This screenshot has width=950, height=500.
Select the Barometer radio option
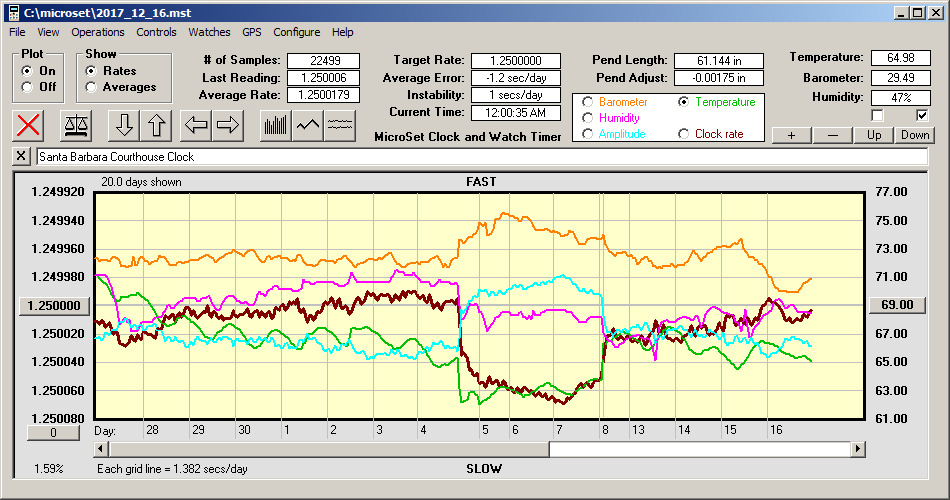(587, 102)
